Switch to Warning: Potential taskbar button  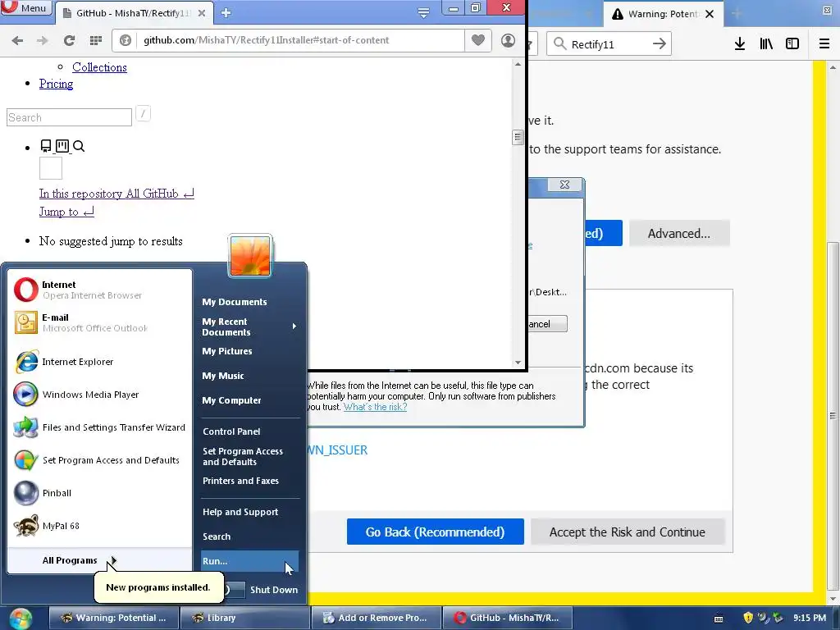113,618
